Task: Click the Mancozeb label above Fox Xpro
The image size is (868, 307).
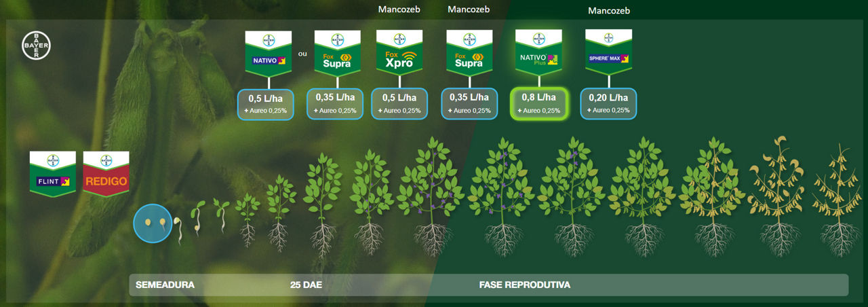Action: coord(399,10)
